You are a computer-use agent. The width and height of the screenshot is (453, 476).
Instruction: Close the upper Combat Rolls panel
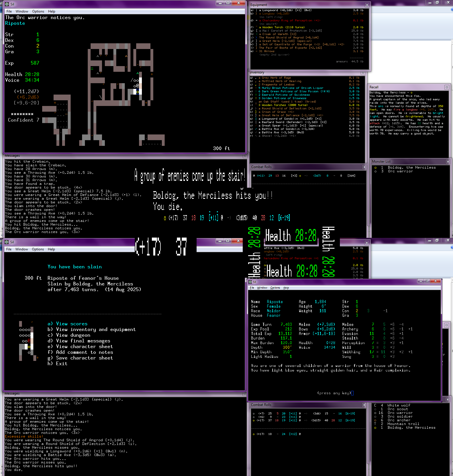(364, 167)
